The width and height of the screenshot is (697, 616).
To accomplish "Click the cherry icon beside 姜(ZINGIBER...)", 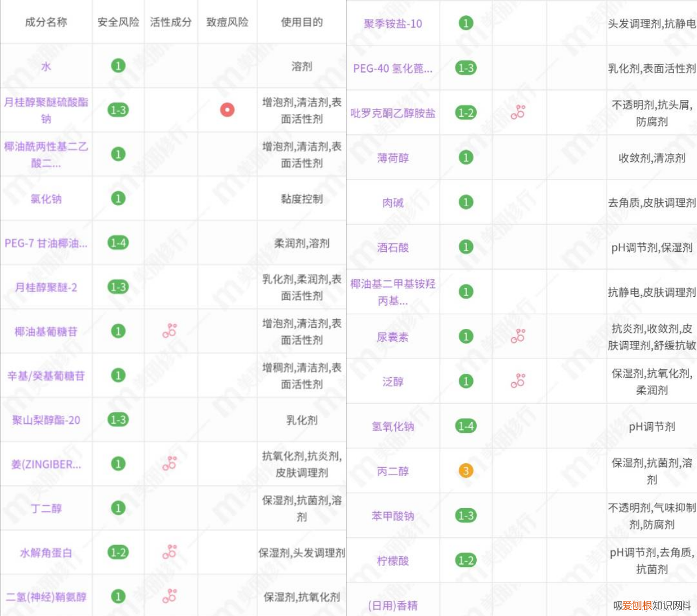I will [170, 464].
